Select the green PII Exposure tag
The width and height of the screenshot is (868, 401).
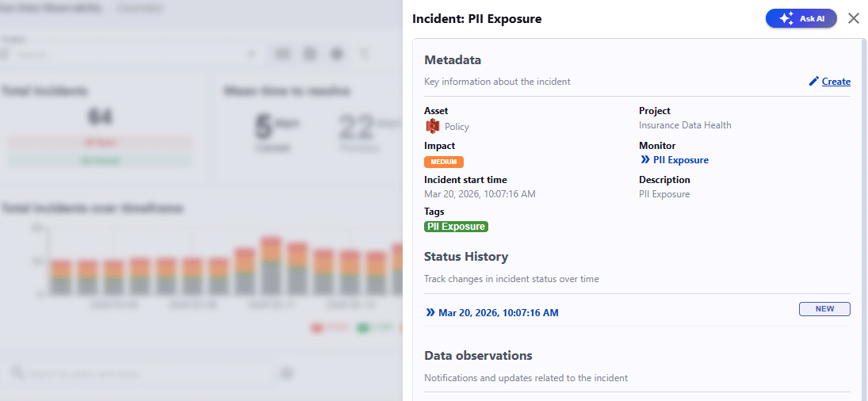point(456,226)
